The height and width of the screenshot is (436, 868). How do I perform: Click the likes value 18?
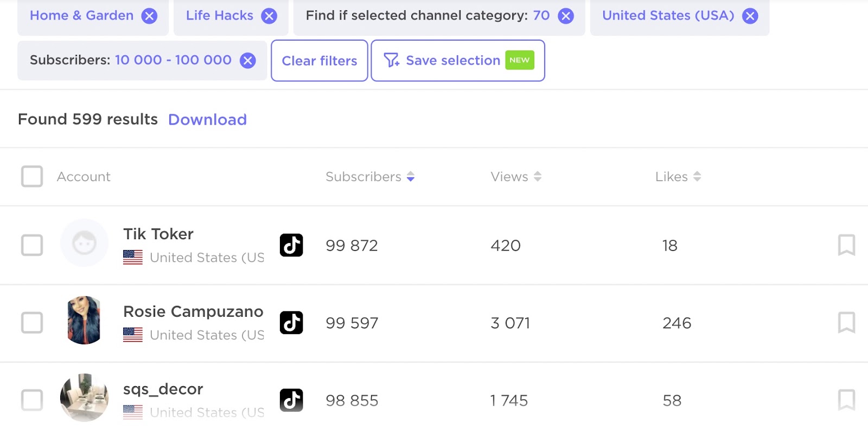tap(670, 246)
